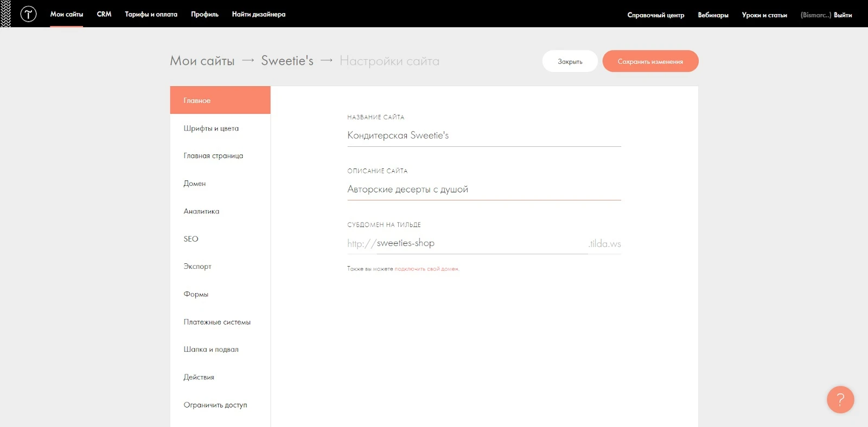Click the Bismarc account name
Viewport: 868px width, 427px height.
816,15
